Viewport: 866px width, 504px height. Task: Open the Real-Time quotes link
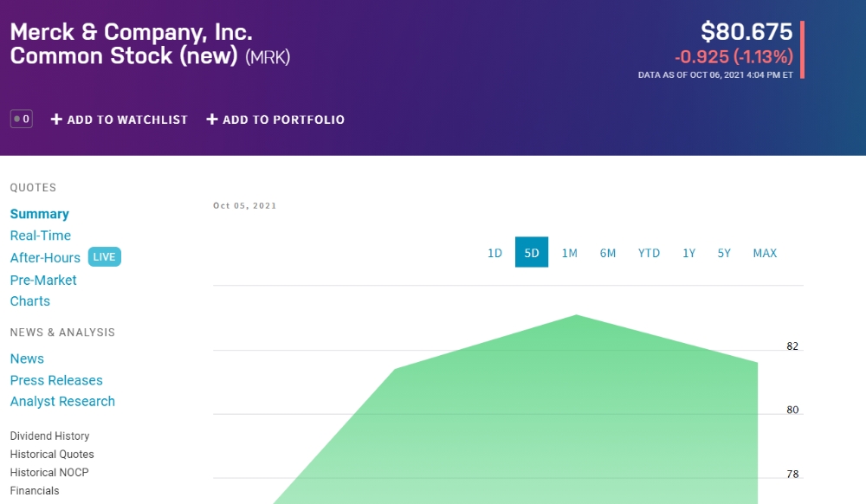[41, 236]
